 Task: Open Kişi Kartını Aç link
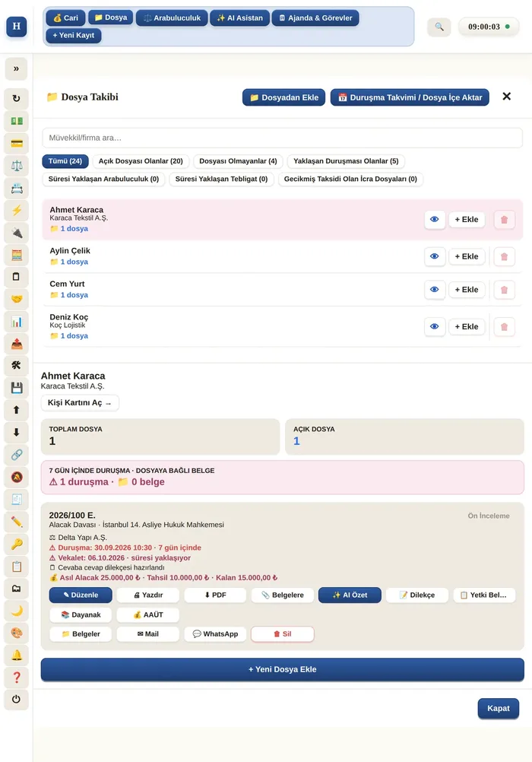[80, 403]
